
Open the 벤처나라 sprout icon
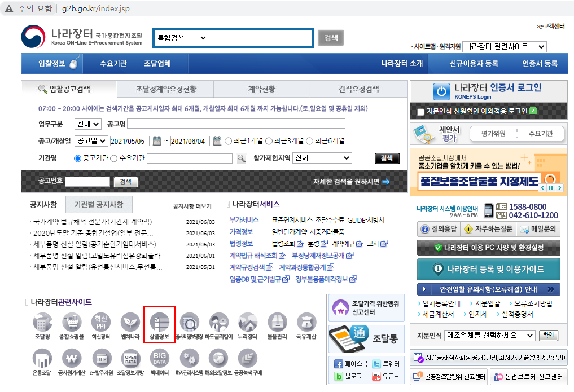[130, 323]
